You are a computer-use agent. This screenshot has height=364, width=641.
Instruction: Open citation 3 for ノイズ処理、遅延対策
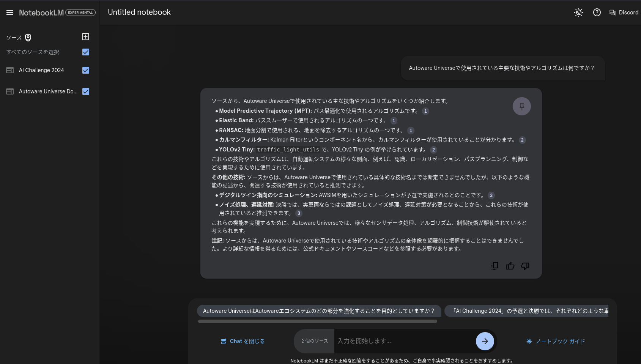point(299,213)
